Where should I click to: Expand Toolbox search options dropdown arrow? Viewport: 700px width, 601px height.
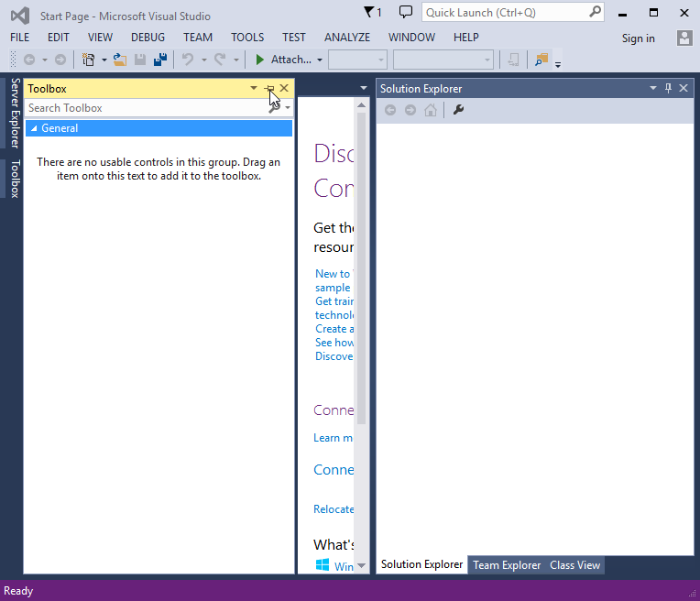coord(288,107)
